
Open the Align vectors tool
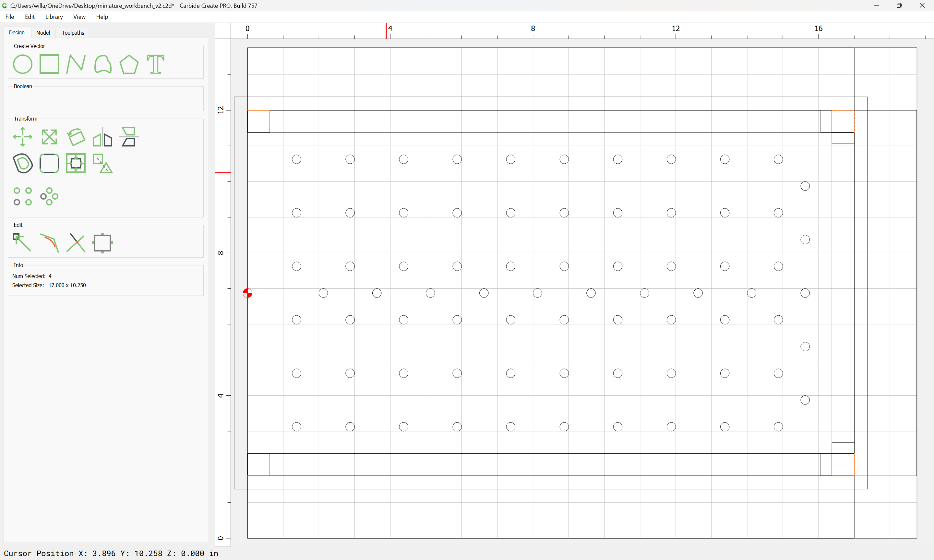(x=129, y=137)
